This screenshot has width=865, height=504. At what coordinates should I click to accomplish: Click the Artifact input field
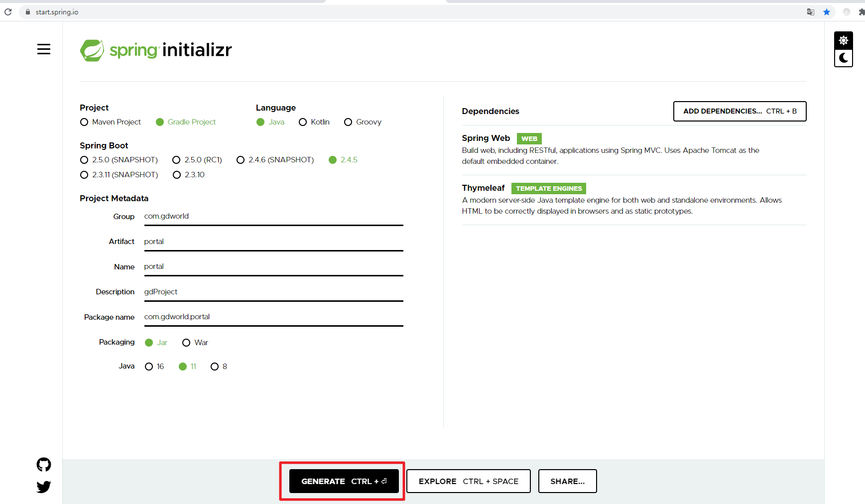pos(273,242)
